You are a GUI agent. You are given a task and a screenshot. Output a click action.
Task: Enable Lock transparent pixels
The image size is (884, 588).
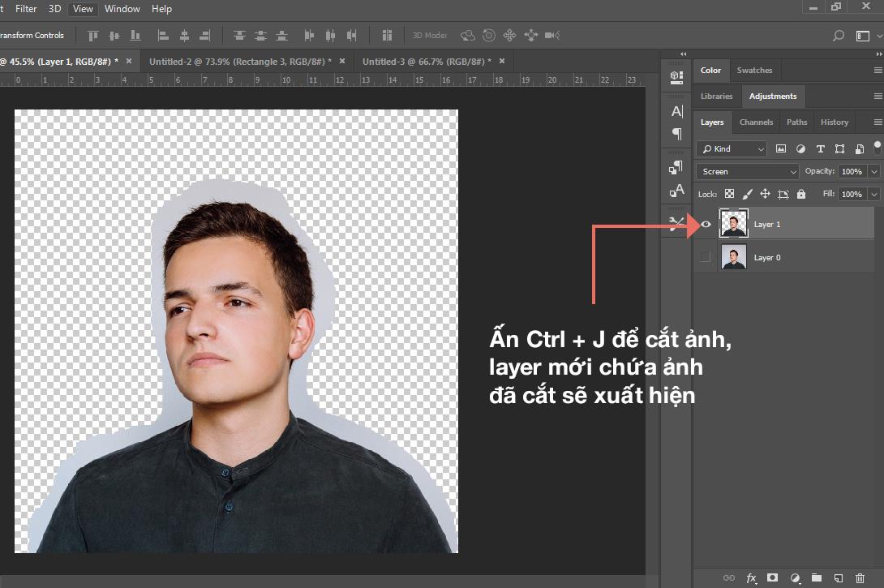pyautogui.click(x=729, y=195)
